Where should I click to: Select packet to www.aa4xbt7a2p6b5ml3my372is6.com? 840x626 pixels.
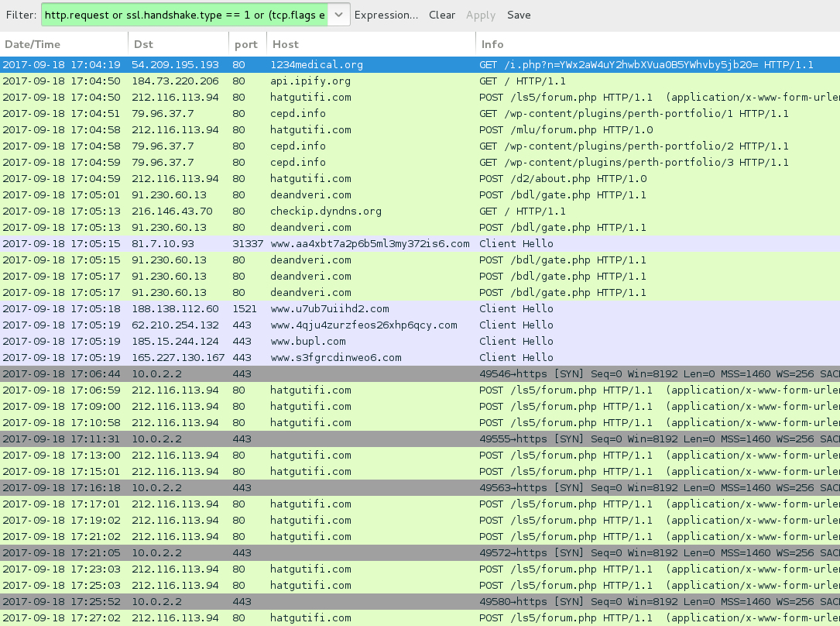click(x=420, y=244)
